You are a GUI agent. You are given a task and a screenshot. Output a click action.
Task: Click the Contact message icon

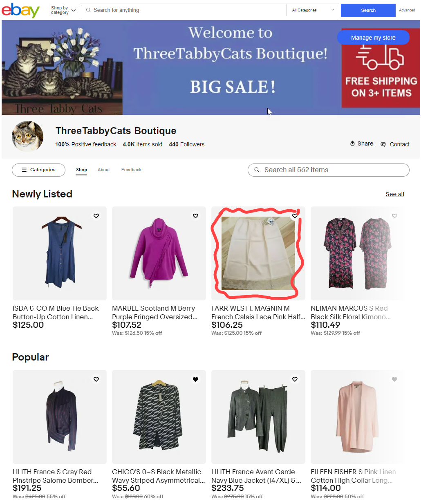[383, 144]
